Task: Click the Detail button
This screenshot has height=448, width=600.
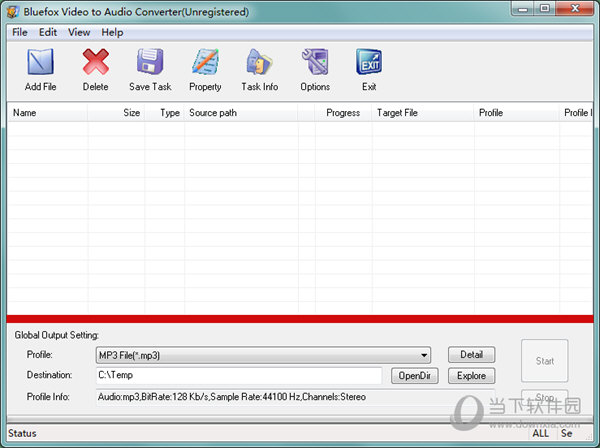Action: click(x=471, y=355)
